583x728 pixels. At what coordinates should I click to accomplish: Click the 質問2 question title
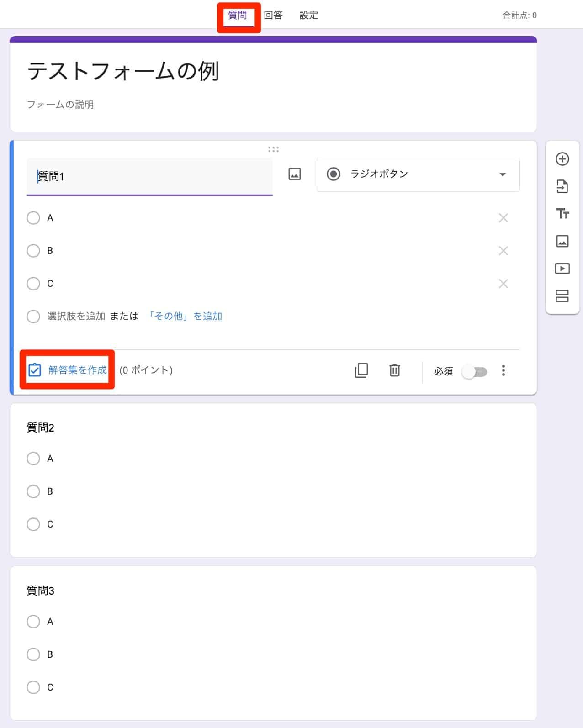[41, 427]
